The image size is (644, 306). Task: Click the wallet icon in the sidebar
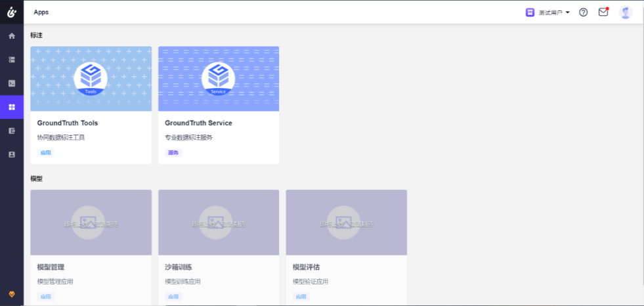(11, 131)
